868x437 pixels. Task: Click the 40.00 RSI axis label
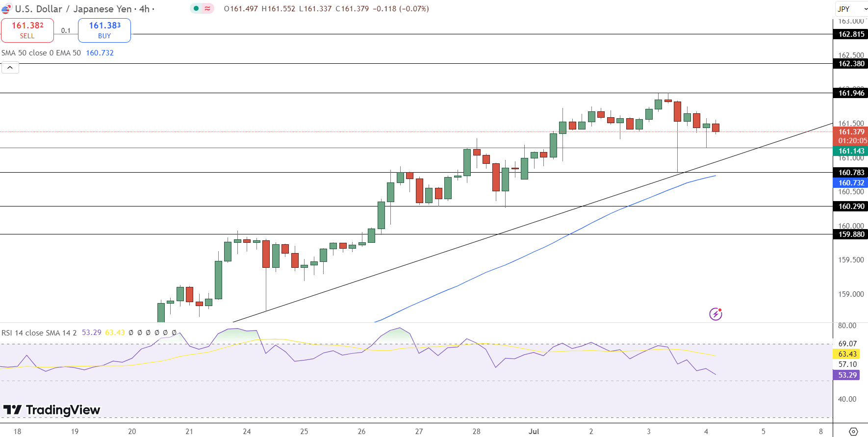coord(847,399)
